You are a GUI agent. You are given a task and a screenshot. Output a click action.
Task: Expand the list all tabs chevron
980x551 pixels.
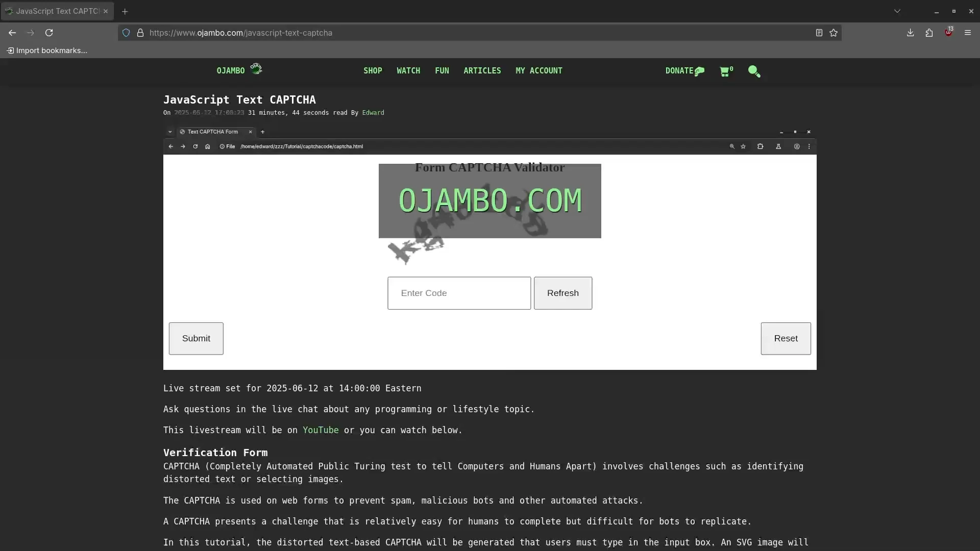(897, 11)
